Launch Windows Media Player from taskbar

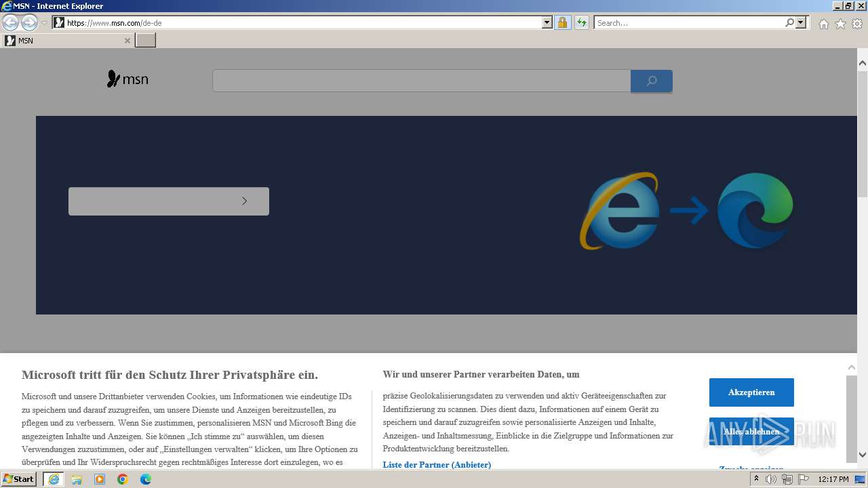(100, 479)
